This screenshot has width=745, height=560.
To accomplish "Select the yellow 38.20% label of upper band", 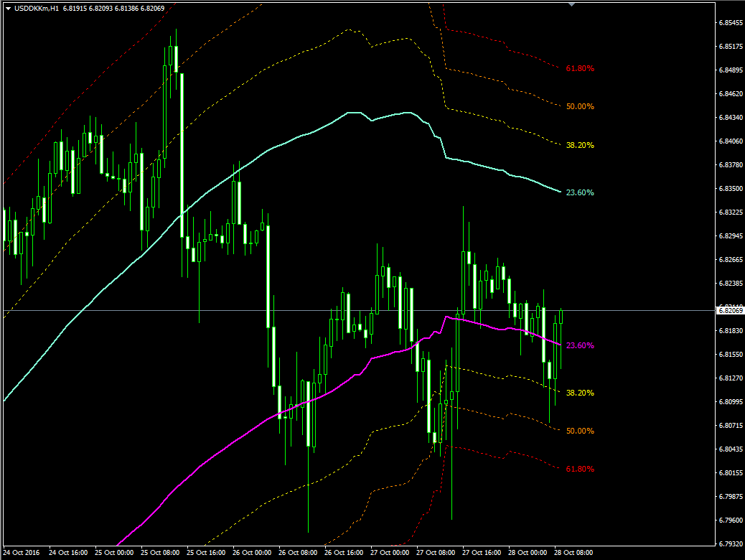I will pyautogui.click(x=580, y=145).
